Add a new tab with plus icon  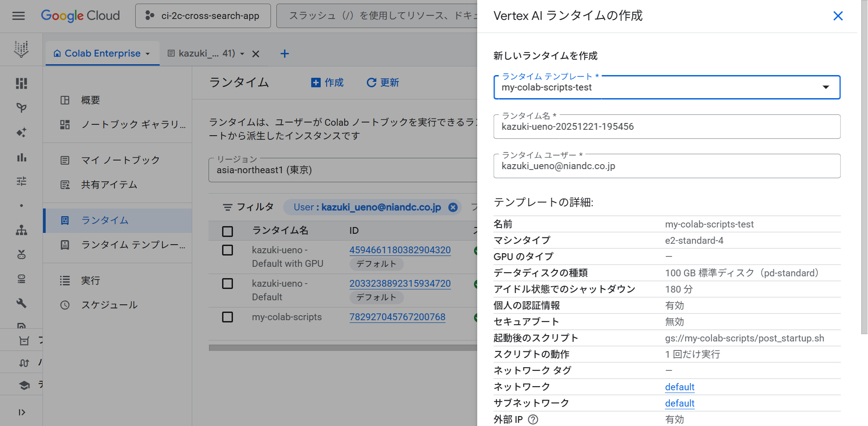[285, 54]
